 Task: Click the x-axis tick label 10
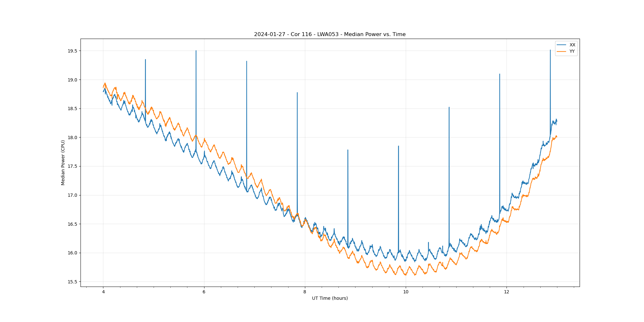406,292
